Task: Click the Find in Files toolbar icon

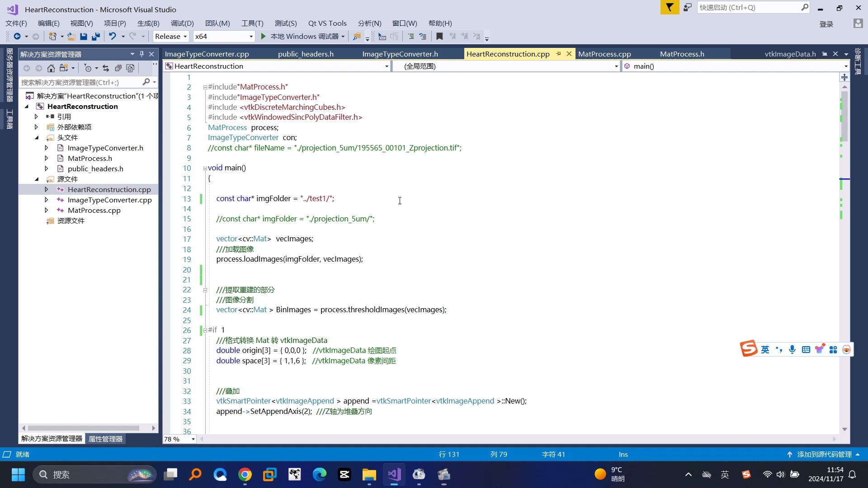Action: [357, 37]
